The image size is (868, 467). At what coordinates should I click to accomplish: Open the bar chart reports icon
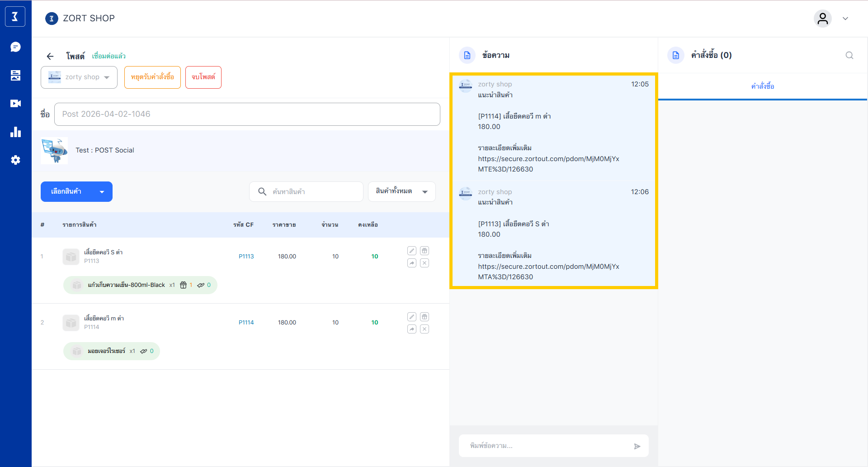pyautogui.click(x=15, y=132)
